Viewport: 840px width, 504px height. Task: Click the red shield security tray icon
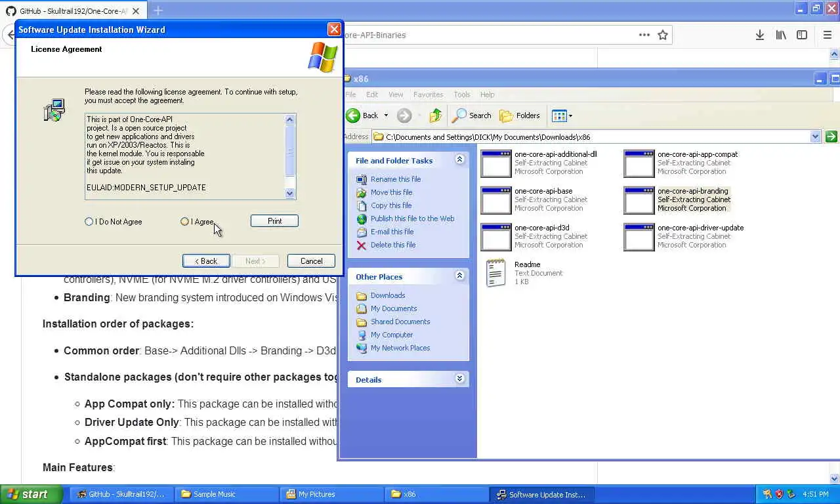click(x=779, y=494)
